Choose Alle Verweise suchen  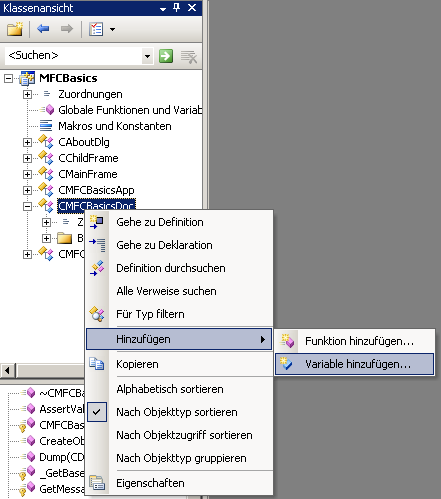point(179,291)
